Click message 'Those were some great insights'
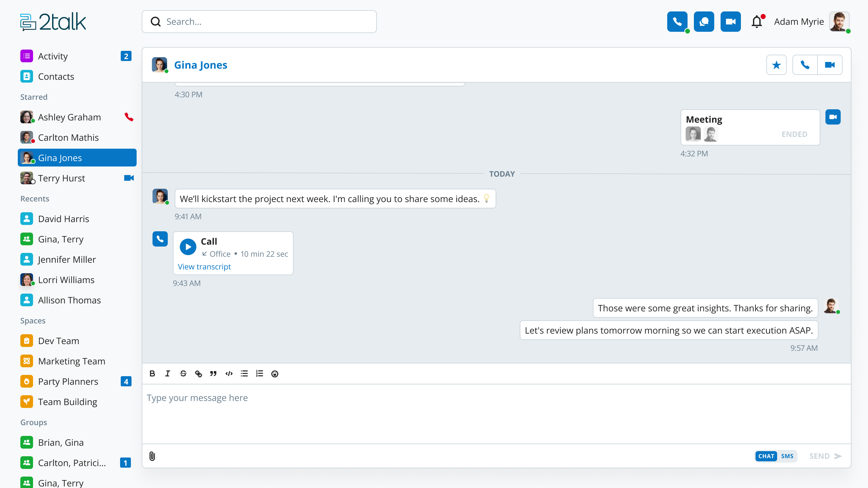 coord(705,308)
